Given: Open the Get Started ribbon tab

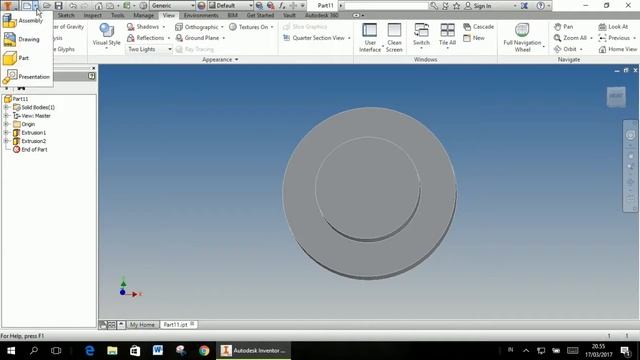Looking at the screenshot, I should [x=260, y=15].
